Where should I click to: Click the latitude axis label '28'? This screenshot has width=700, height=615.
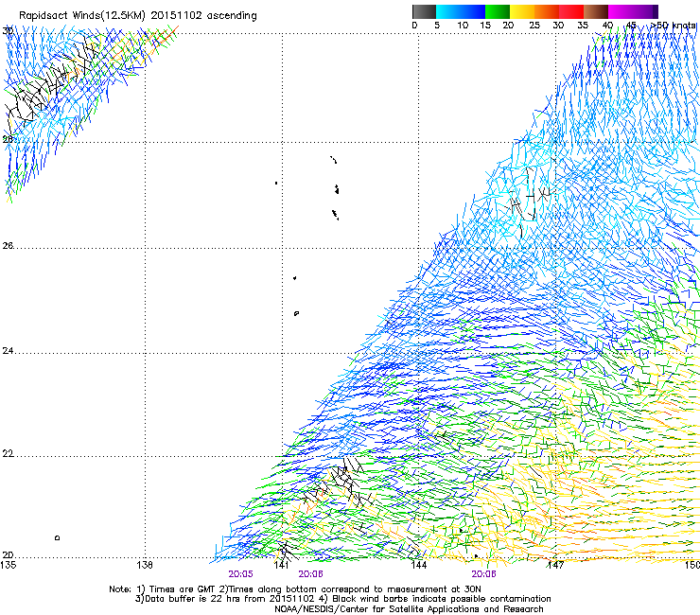coord(8,139)
